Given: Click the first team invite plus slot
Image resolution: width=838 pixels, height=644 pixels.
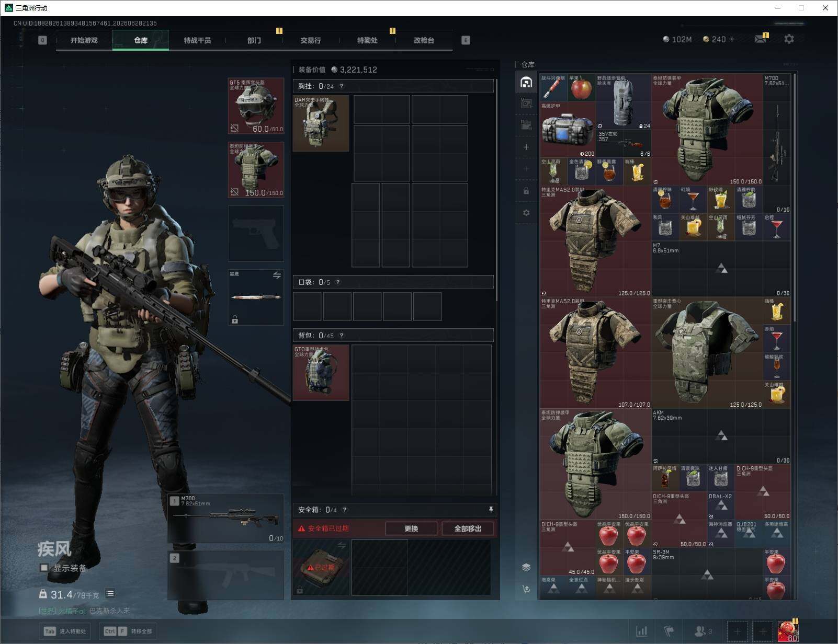Looking at the screenshot, I should [x=737, y=631].
